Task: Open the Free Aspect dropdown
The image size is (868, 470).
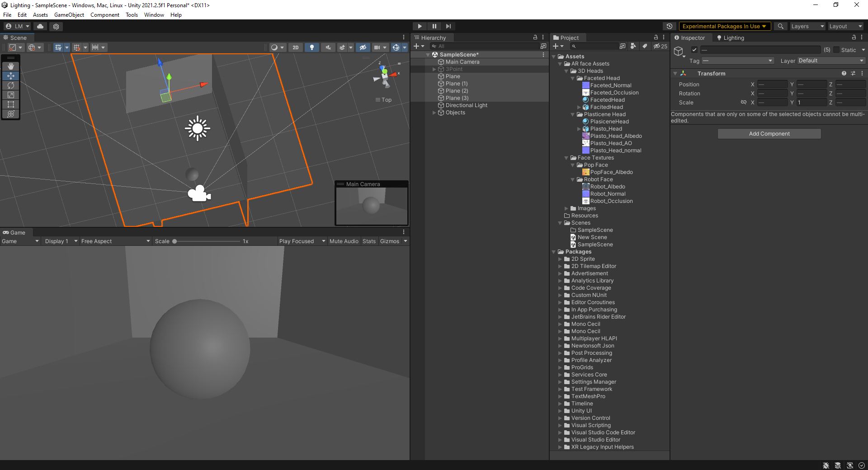Action: pyautogui.click(x=115, y=241)
